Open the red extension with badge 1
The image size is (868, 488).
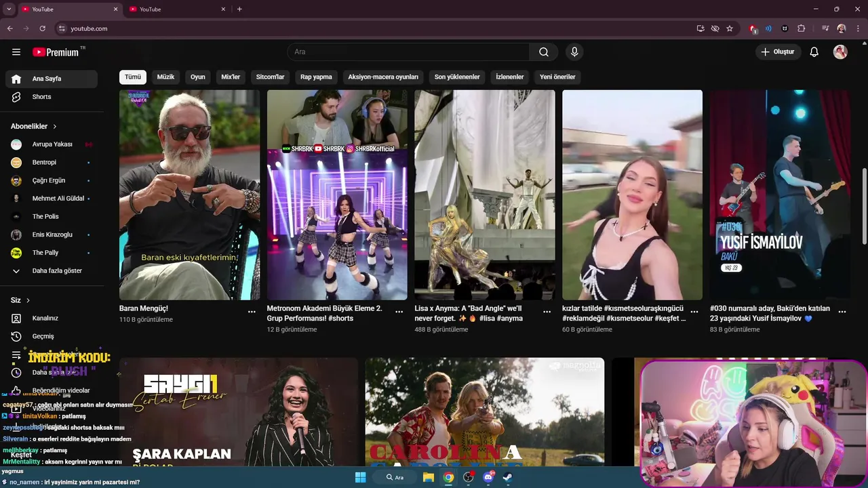[x=753, y=28]
